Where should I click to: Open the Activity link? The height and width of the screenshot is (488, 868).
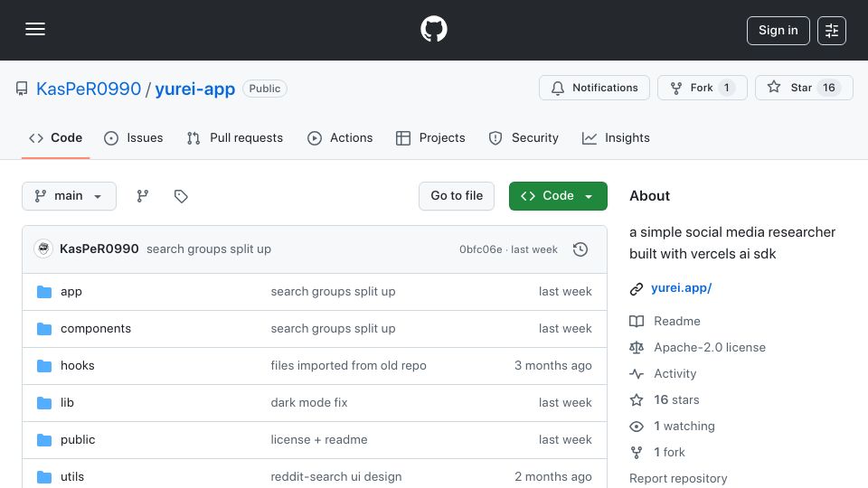tap(675, 374)
